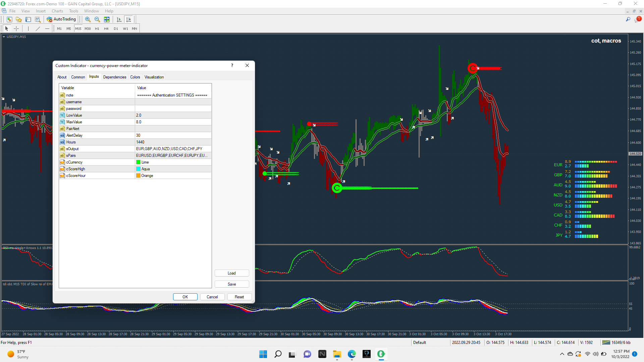Toggle the AutoTrading button
The image size is (644, 362).
click(61, 19)
